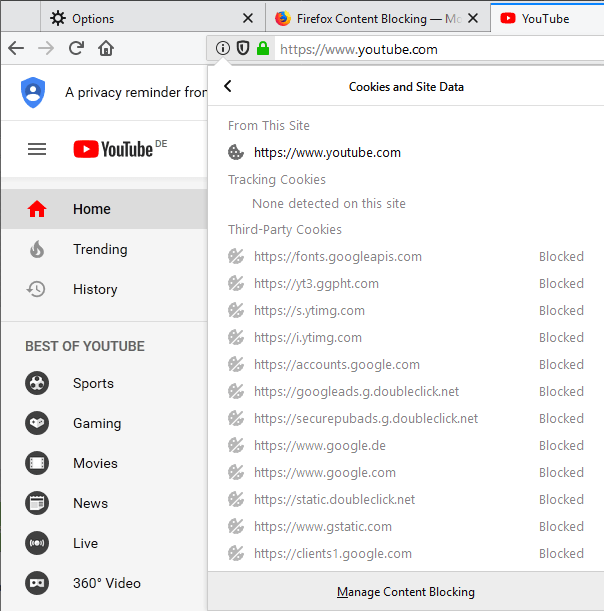Switch to the Options tab

153,18
